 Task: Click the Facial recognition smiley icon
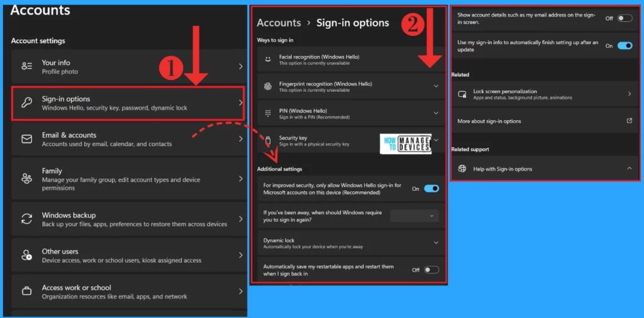(x=268, y=59)
